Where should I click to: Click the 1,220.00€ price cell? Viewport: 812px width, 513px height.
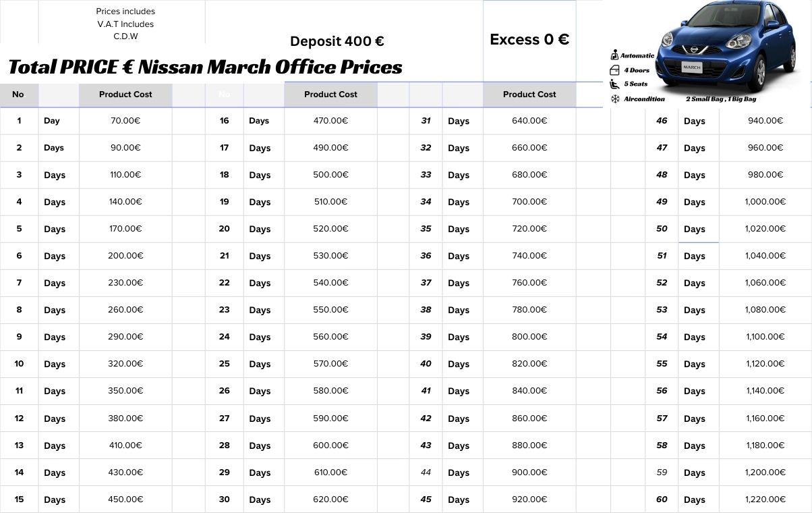[765, 499]
